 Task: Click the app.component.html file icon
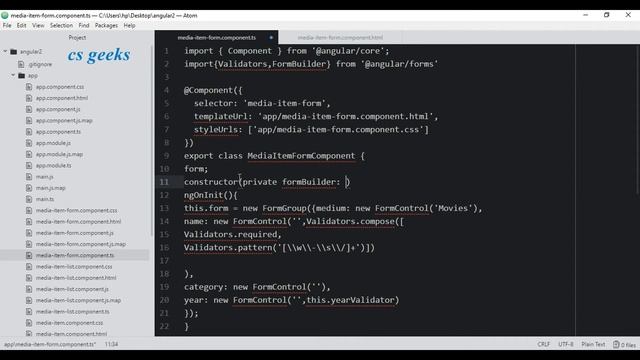point(29,98)
